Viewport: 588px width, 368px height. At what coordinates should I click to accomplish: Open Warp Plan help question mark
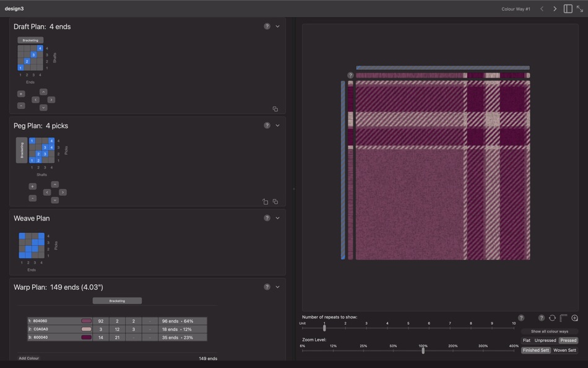(x=267, y=287)
